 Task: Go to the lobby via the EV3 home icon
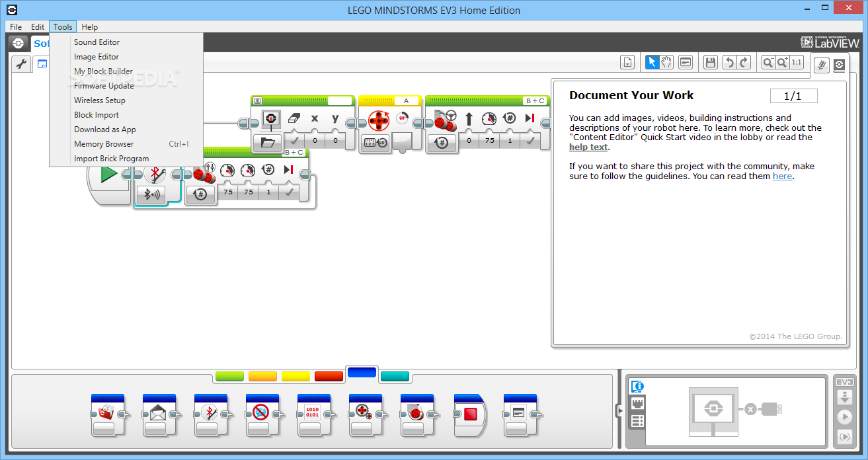tap(18, 44)
